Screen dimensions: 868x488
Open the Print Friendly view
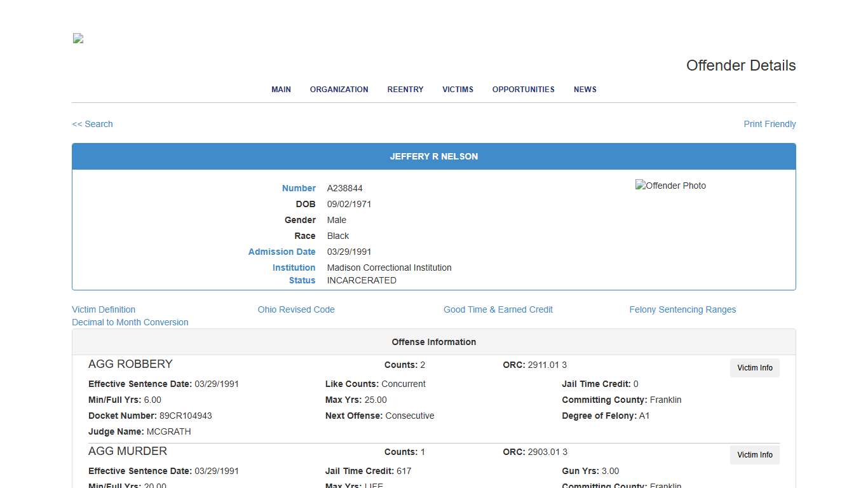770,124
